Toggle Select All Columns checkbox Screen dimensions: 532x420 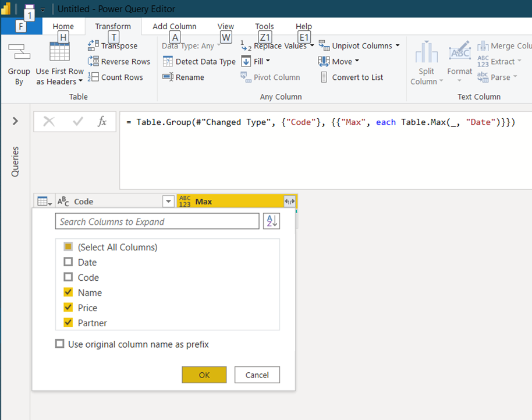(x=68, y=247)
